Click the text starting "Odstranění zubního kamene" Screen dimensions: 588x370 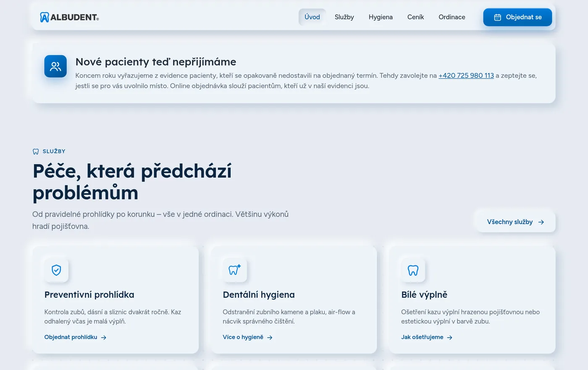tap(289, 317)
